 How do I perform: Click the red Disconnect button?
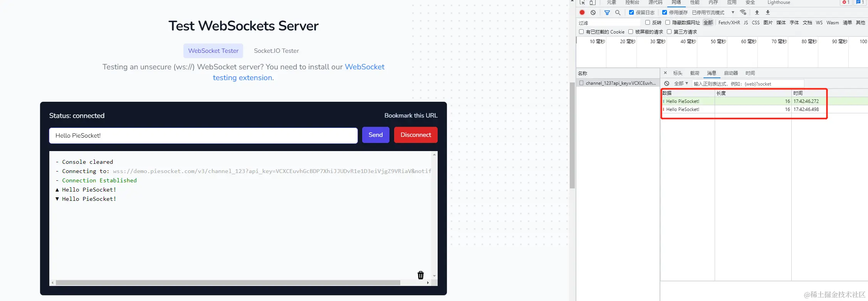416,135
